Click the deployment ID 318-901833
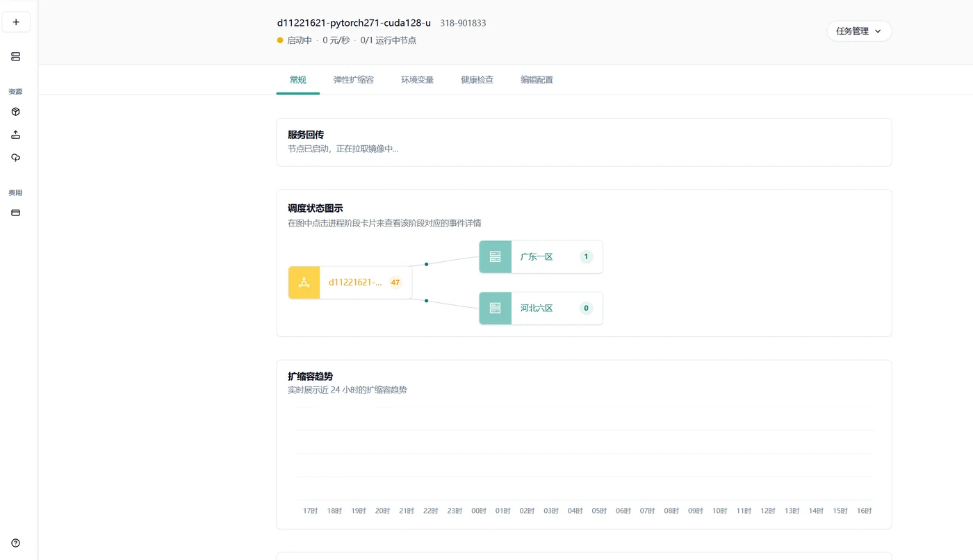The image size is (973, 560). tap(463, 23)
